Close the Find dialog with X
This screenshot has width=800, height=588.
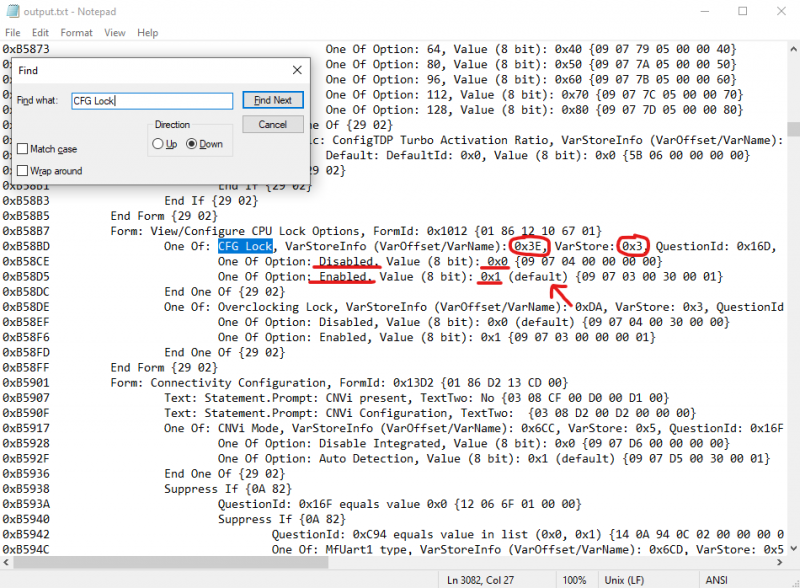(296, 70)
